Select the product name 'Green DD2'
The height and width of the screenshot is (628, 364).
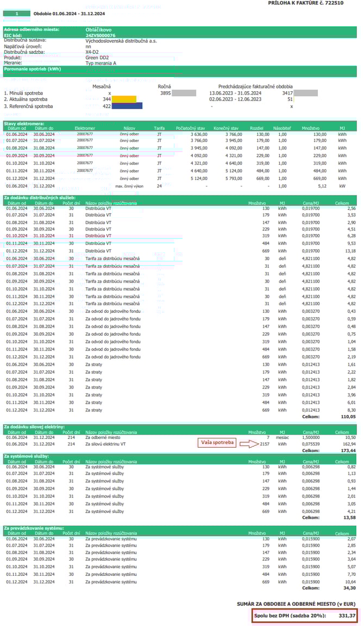[x=97, y=58]
